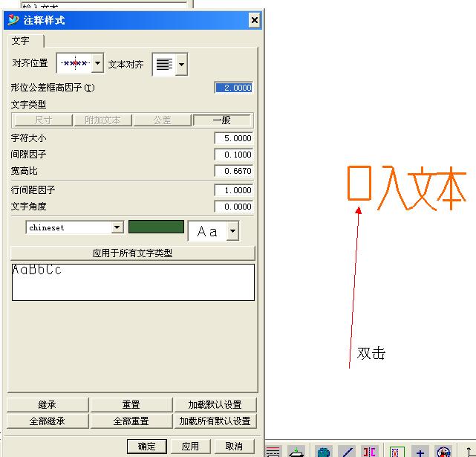Select the teal solid body toolbar icon

click(x=324, y=452)
